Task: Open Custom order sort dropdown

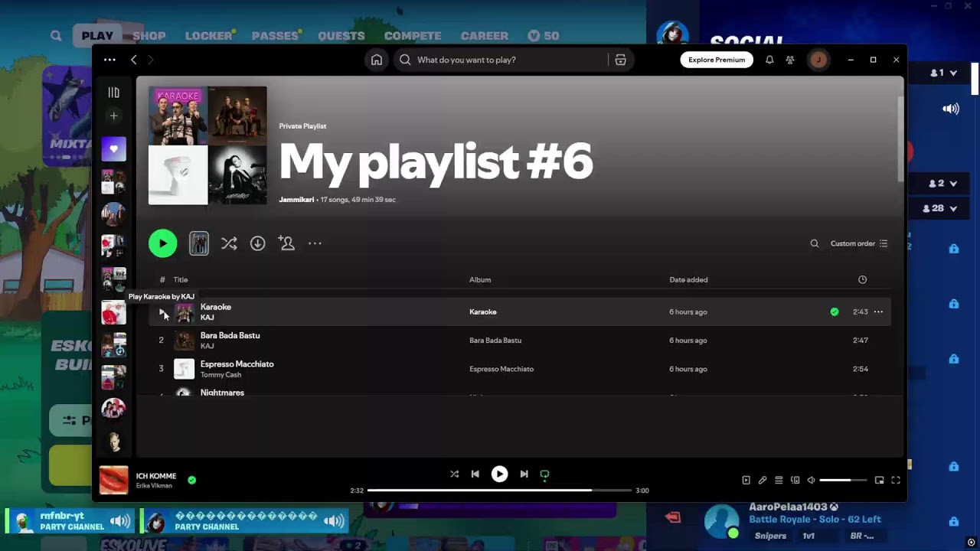Action: [x=859, y=243]
